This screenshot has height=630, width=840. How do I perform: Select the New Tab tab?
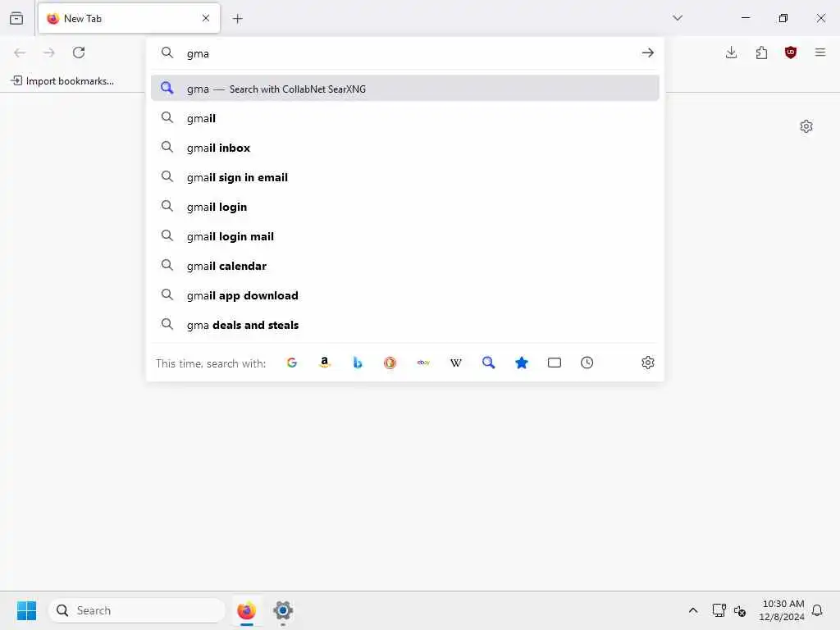point(129,18)
